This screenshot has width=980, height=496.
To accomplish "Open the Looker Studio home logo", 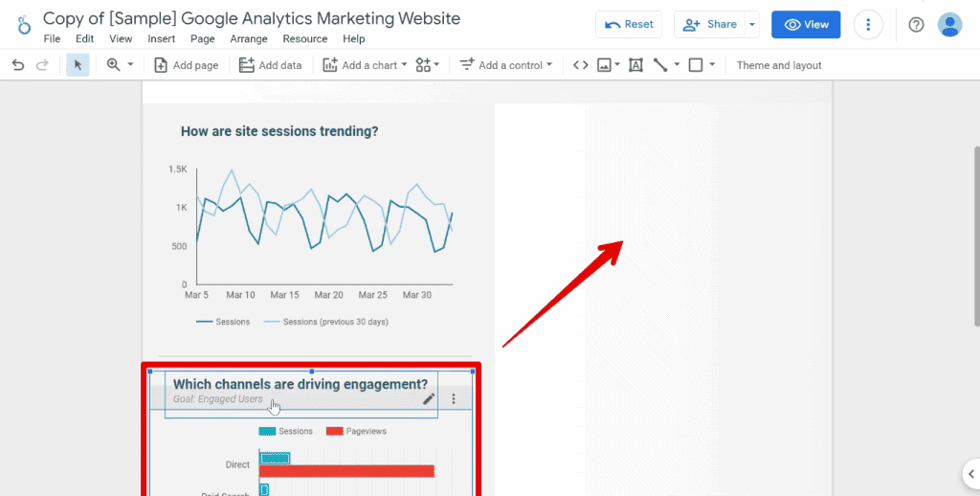I will pos(24,25).
